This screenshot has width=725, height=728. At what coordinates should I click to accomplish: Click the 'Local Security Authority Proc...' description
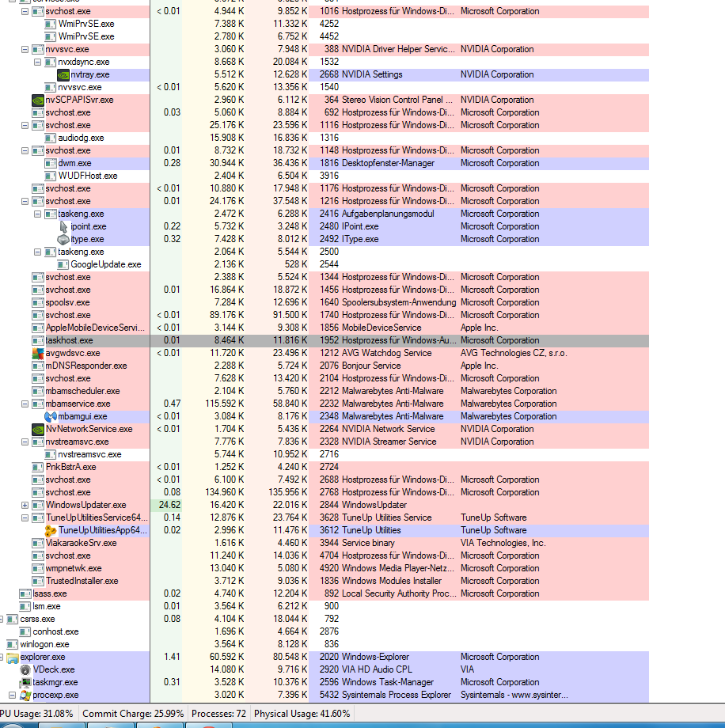399,593
